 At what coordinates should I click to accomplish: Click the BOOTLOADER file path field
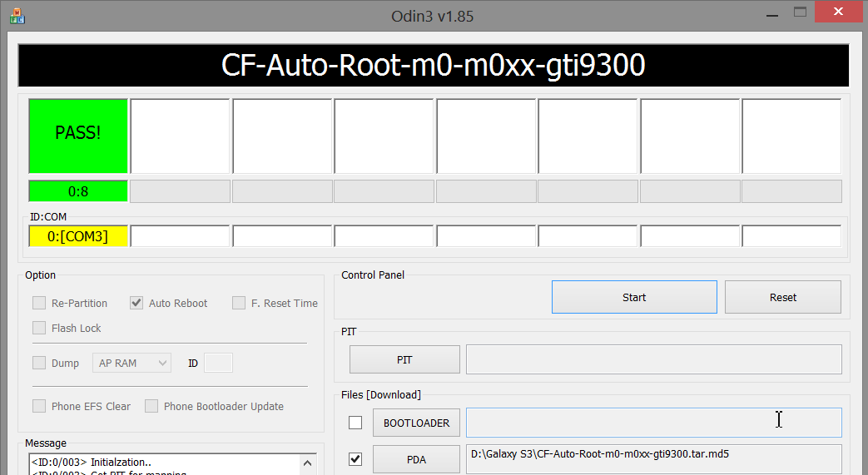(x=654, y=423)
